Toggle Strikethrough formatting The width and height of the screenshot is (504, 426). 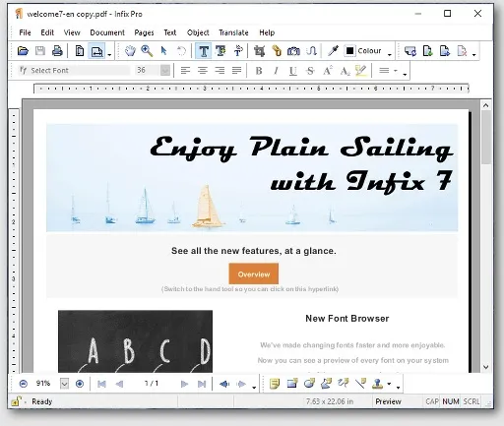pyautogui.click(x=310, y=71)
